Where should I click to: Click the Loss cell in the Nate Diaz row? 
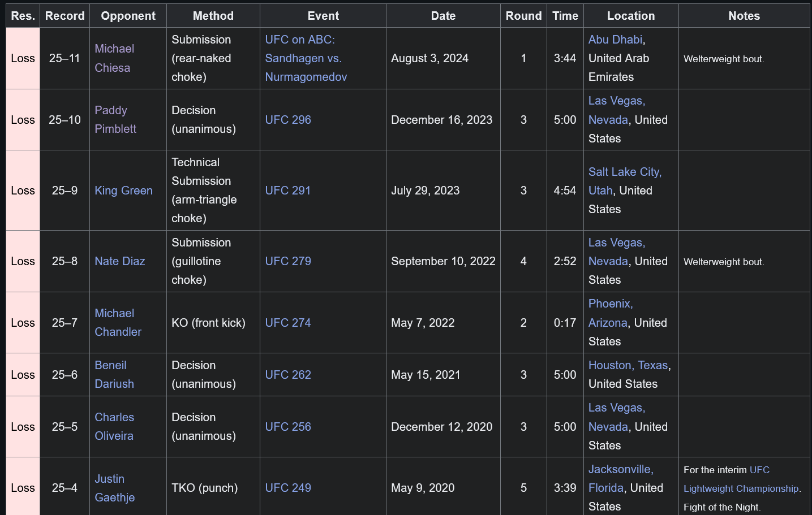click(23, 261)
